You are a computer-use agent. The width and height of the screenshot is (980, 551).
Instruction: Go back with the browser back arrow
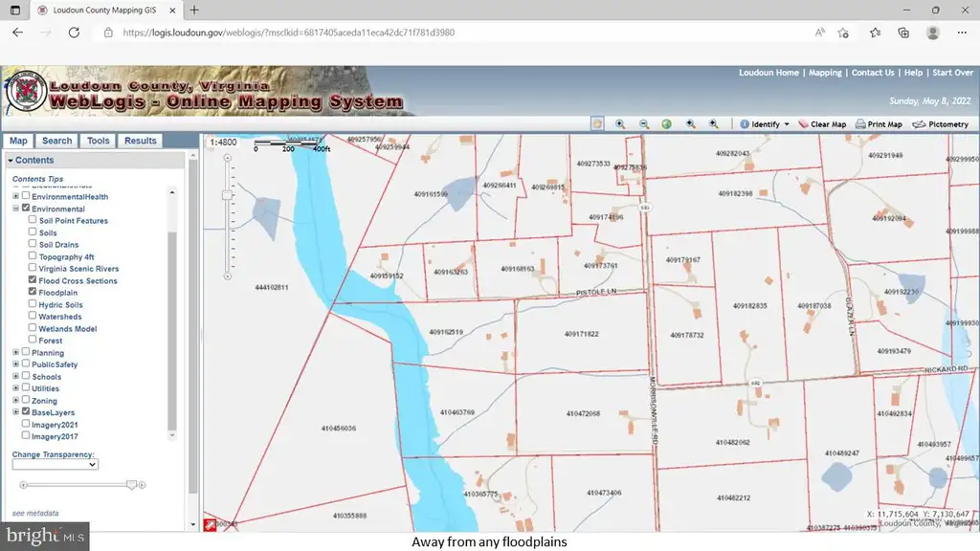(17, 33)
